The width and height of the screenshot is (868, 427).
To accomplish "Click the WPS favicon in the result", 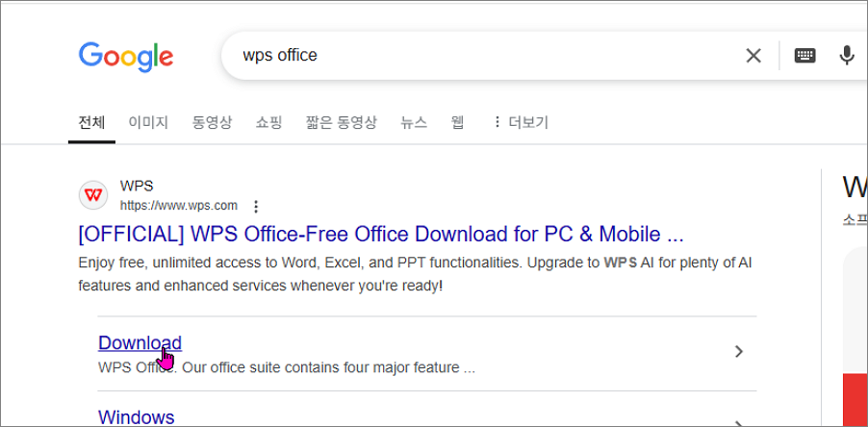I will point(93,195).
